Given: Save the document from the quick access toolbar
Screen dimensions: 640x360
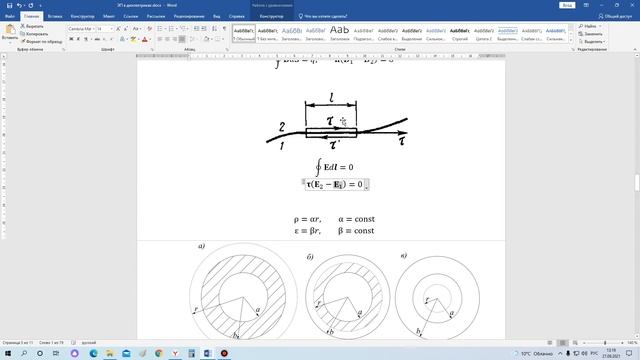Looking at the screenshot, I should tap(9, 5).
